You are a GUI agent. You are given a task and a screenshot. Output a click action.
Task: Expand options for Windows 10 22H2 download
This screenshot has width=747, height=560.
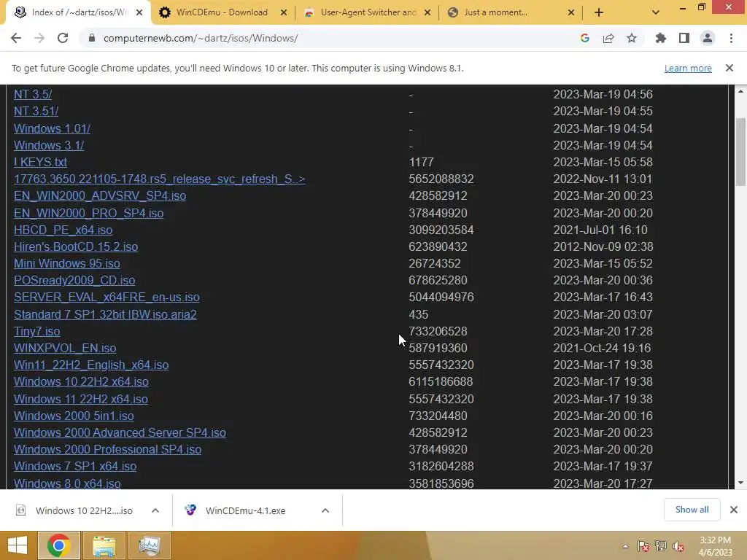(155, 510)
